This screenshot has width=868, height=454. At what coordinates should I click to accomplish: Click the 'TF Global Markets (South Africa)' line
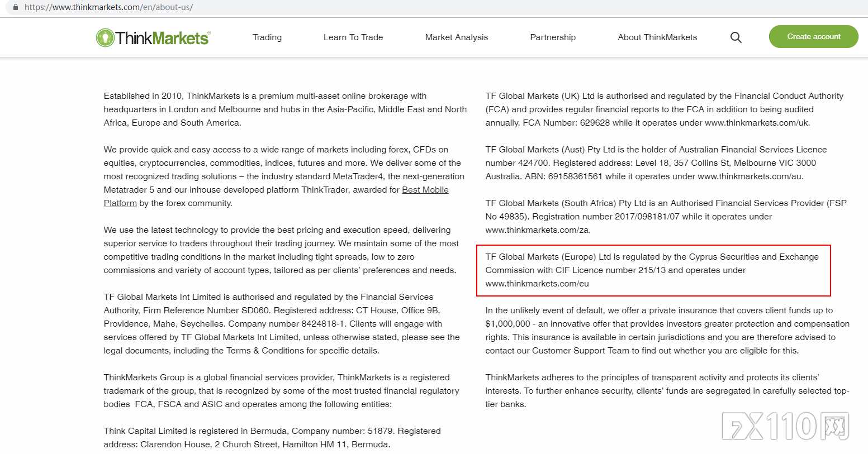pyautogui.click(x=666, y=203)
